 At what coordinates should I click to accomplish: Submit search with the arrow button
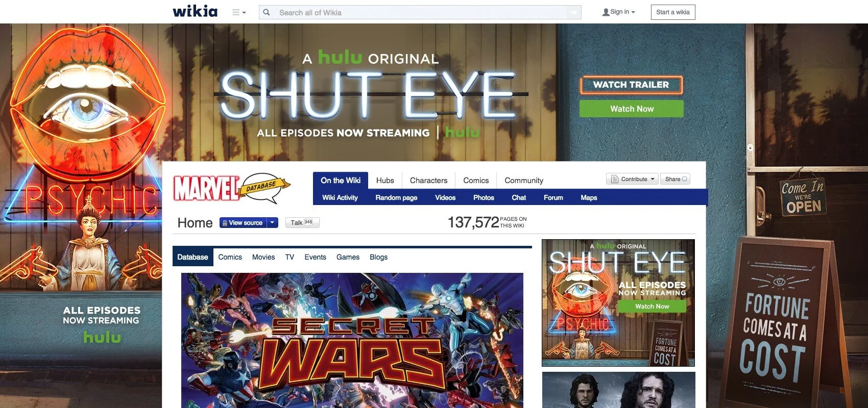point(574,12)
